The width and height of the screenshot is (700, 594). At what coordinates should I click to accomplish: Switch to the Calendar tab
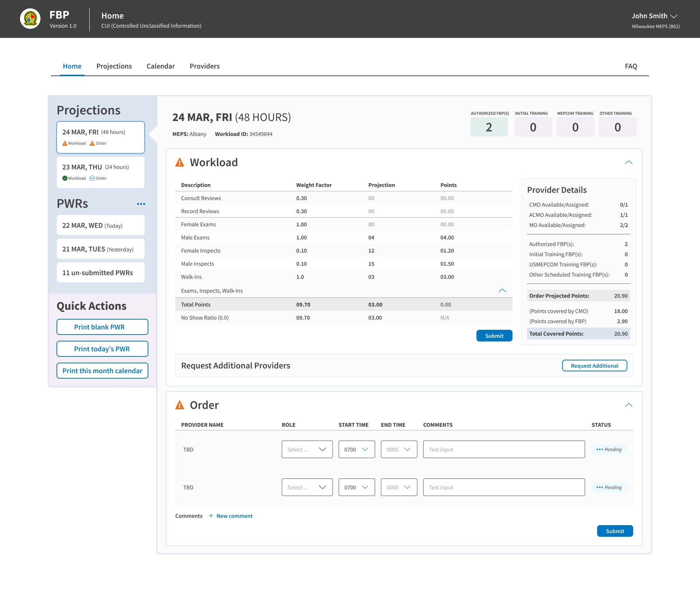click(161, 66)
